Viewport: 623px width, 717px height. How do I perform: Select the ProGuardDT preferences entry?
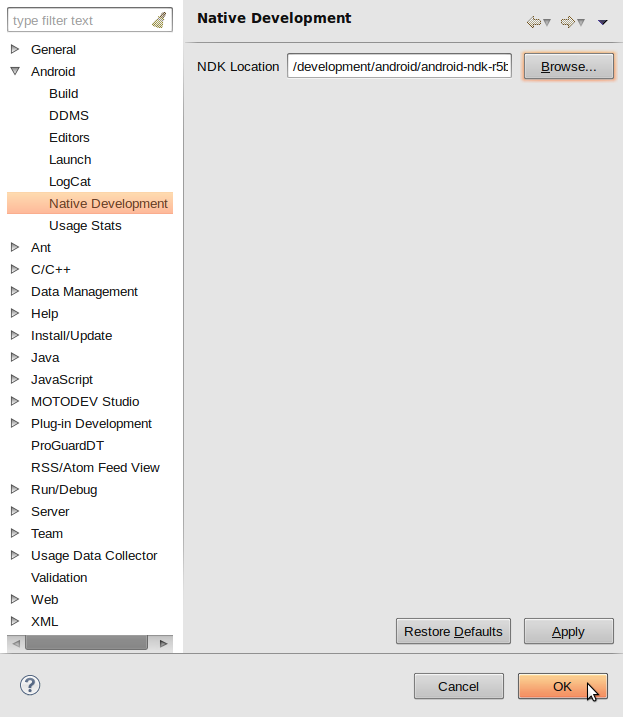67,445
